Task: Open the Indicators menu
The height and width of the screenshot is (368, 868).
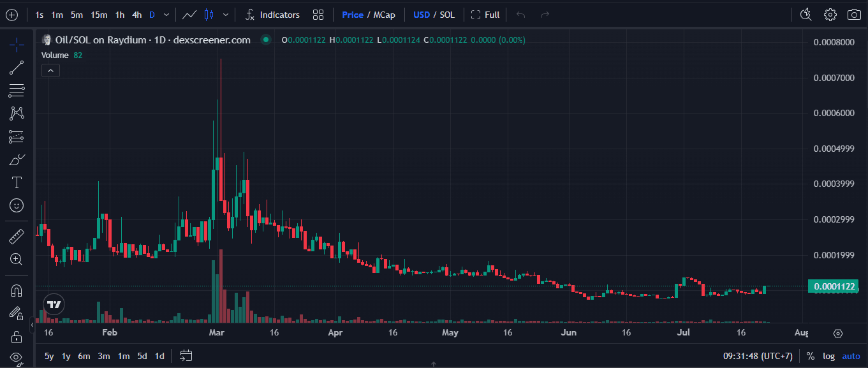Action: coord(272,15)
